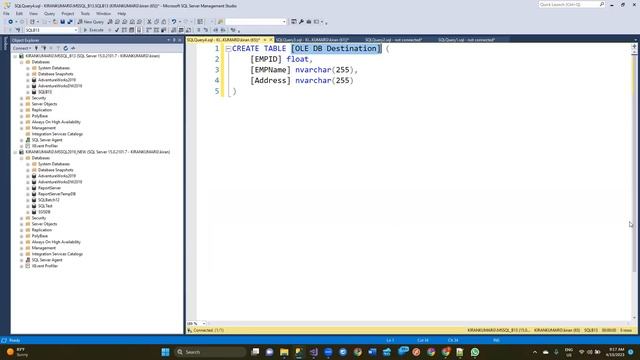
Task: Click the New Query toolbar button
Action: pos(91,22)
